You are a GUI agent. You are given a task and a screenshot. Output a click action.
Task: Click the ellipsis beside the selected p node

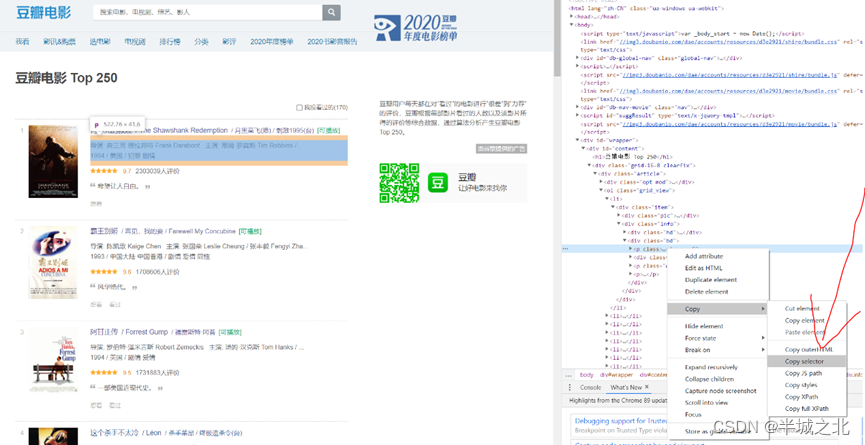[565, 249]
